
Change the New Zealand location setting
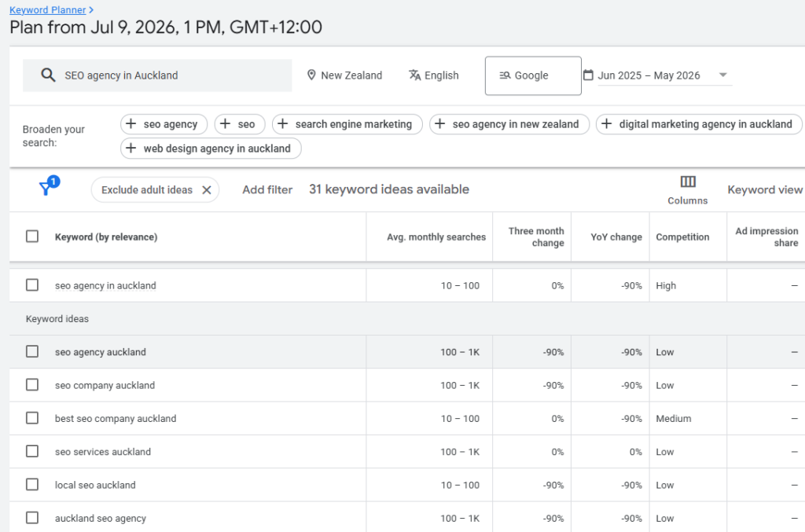point(345,75)
